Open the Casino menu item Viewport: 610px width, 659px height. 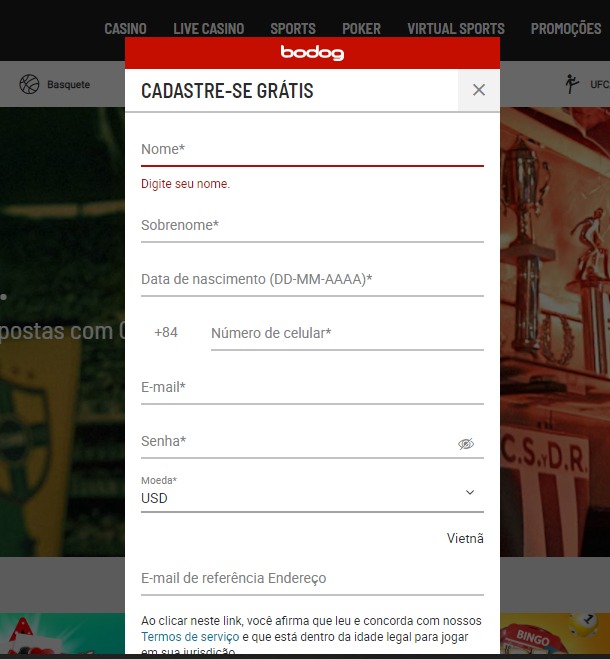(125, 29)
